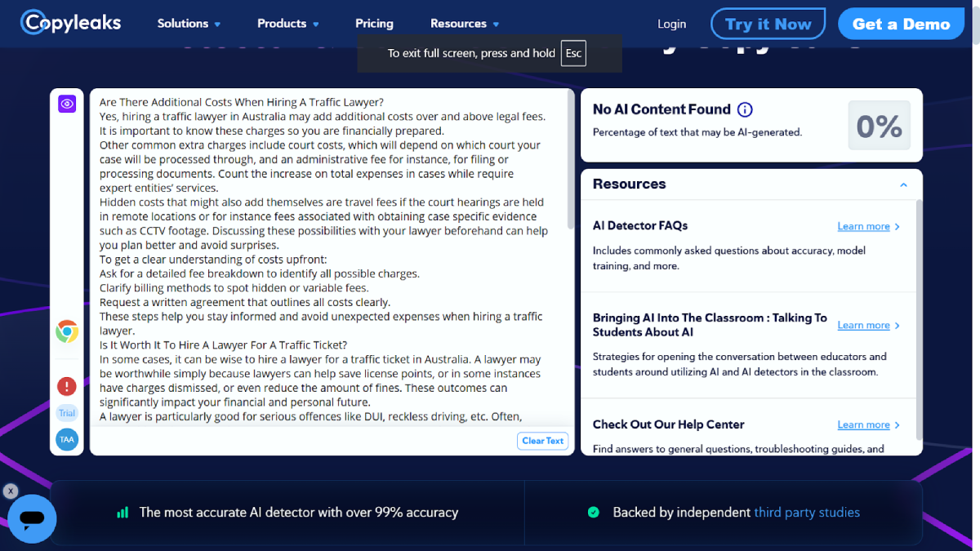Click the Copyleaks logo
Viewport: 980px width, 551px height.
[71, 23]
